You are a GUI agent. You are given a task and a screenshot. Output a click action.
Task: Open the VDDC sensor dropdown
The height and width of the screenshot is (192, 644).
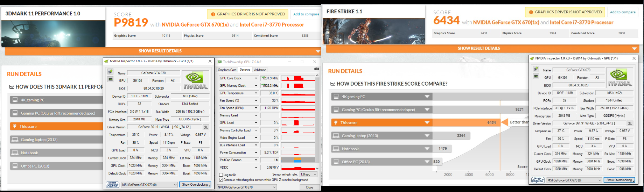coord(256,168)
